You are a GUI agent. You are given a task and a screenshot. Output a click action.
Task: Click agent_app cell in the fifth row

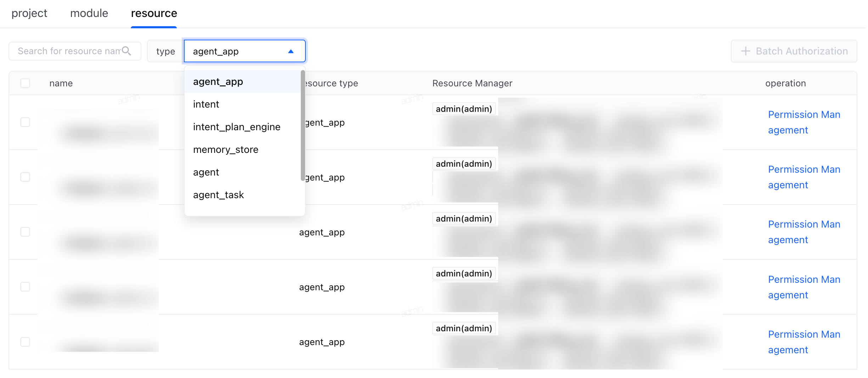(322, 342)
